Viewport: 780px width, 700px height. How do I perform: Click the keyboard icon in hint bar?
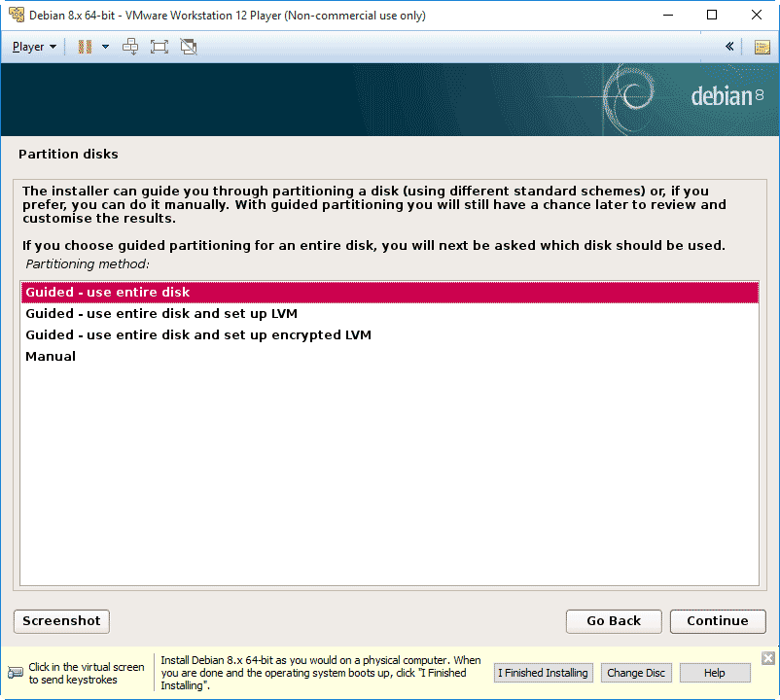(16, 673)
